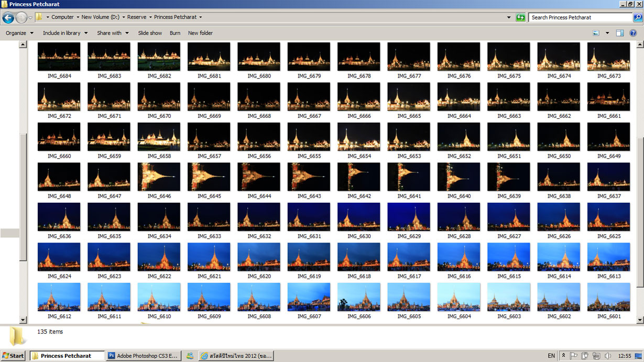This screenshot has width=644, height=362.
Task: Open Adobe Photoshop CS3 from the taskbar
Action: pos(143,356)
